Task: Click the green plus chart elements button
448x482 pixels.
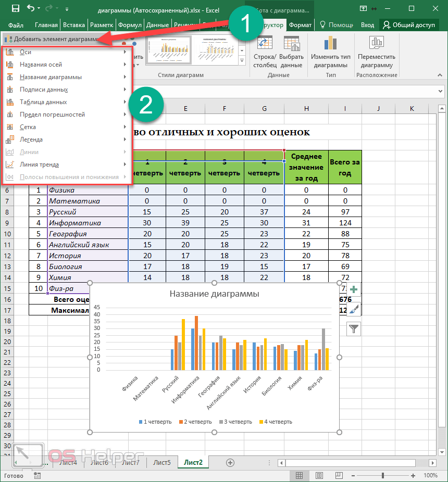Action: [x=354, y=290]
